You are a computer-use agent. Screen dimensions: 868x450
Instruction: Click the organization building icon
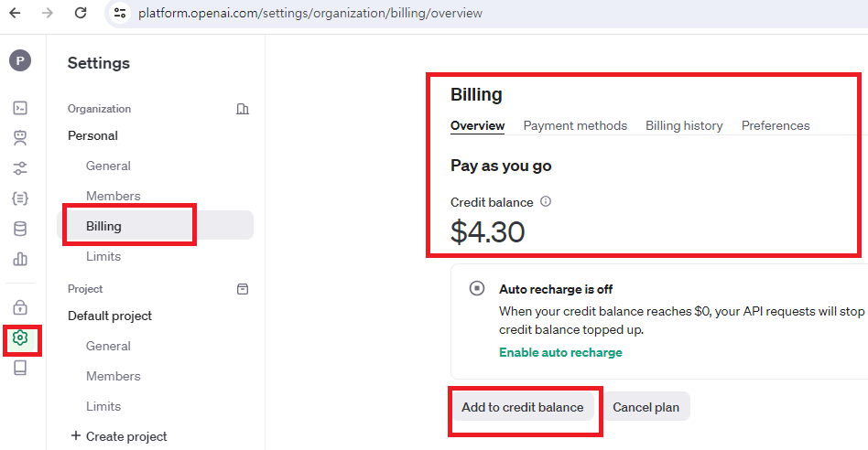click(243, 109)
